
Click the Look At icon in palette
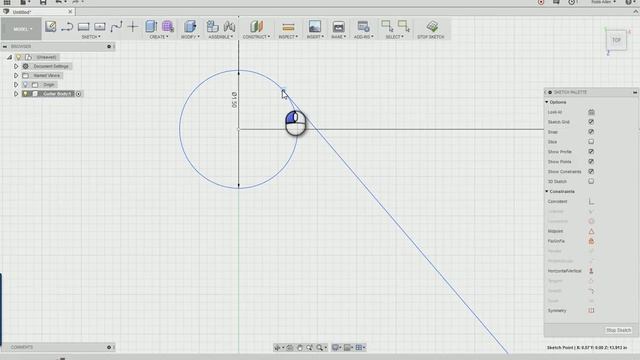coord(591,112)
